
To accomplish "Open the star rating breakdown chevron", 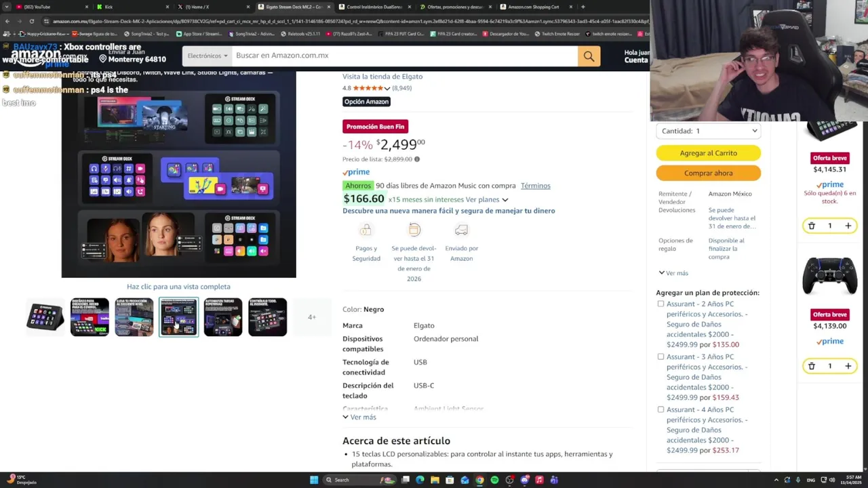I will click(x=387, y=89).
